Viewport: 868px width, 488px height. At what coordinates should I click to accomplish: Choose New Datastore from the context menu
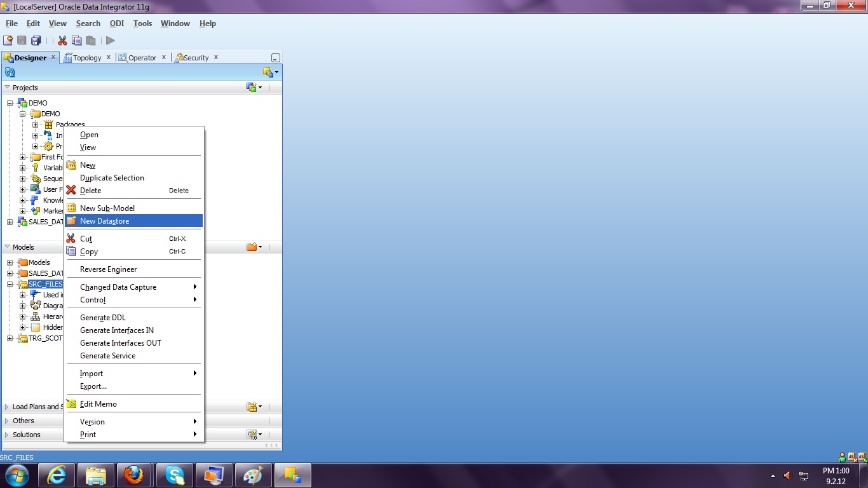pyautogui.click(x=133, y=221)
